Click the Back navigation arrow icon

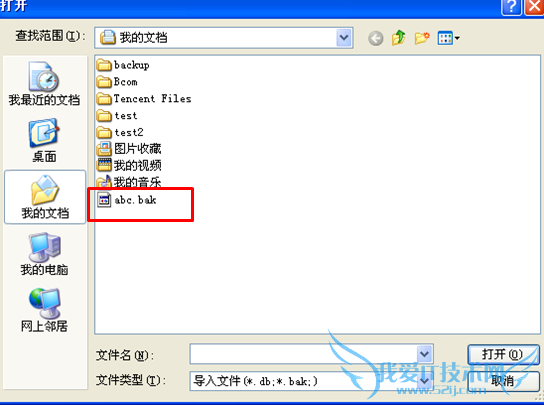pos(375,38)
